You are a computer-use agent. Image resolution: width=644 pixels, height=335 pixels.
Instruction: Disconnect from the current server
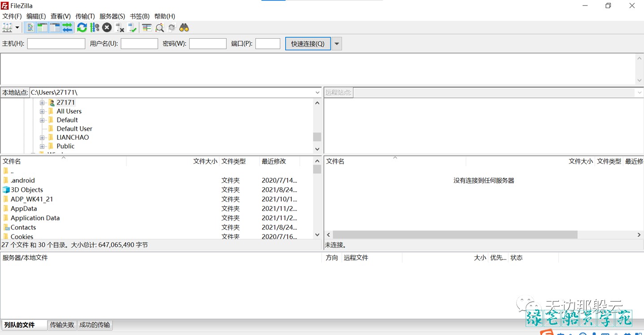(119, 28)
